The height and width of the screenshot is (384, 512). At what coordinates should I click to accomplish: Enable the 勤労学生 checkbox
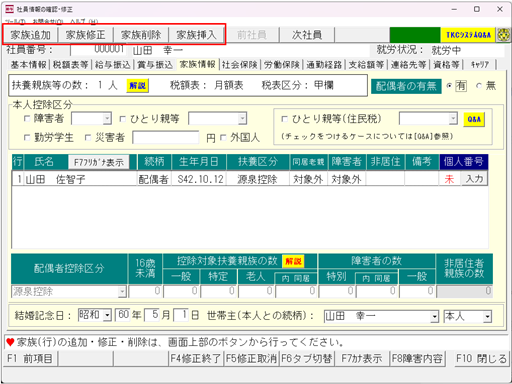(x=27, y=137)
